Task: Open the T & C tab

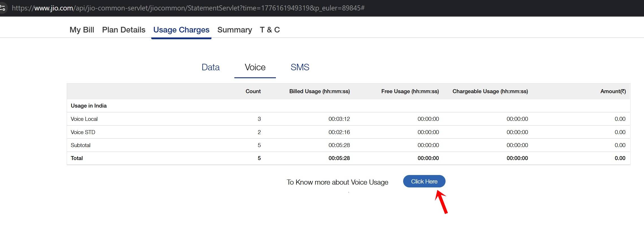Action: pos(270,30)
